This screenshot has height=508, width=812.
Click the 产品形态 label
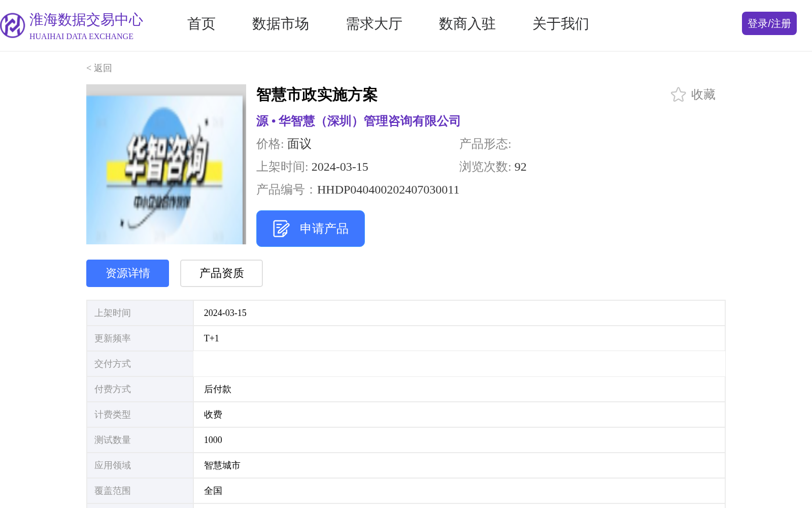pyautogui.click(x=485, y=144)
